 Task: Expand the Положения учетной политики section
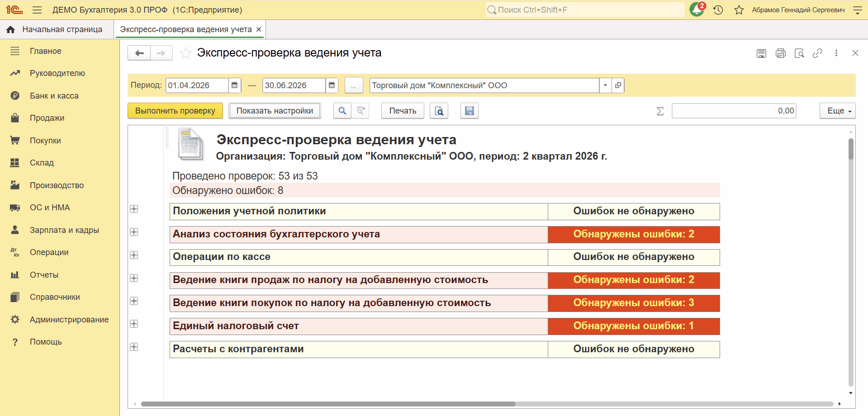pos(134,209)
